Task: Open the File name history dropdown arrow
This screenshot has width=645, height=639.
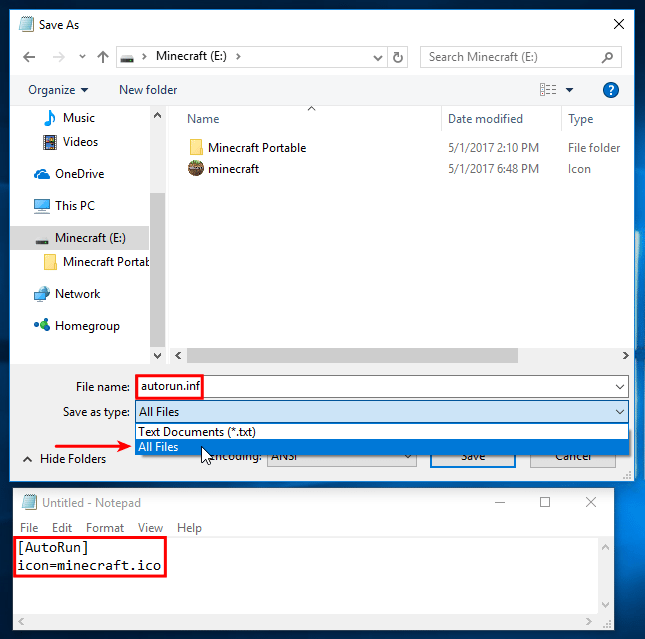Action: coord(619,387)
